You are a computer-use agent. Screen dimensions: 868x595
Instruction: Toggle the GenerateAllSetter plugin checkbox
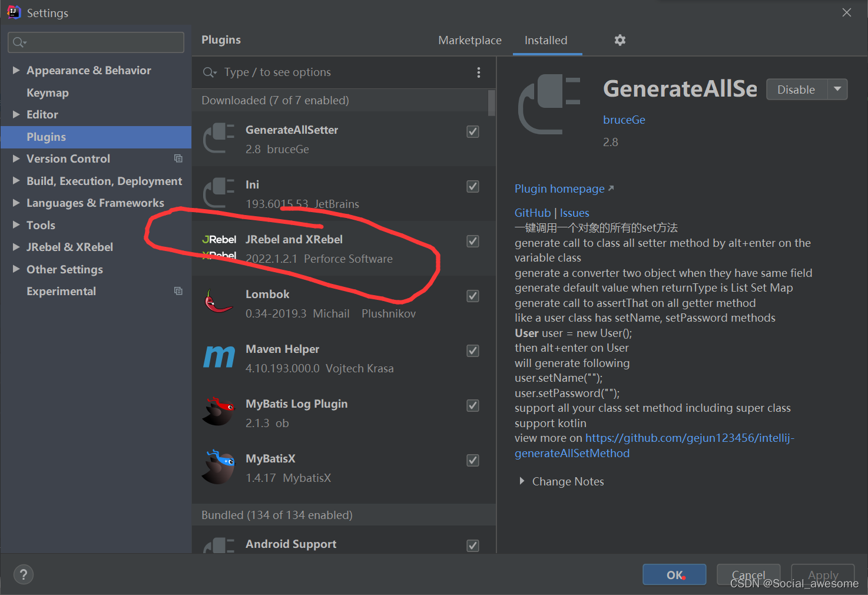point(473,131)
